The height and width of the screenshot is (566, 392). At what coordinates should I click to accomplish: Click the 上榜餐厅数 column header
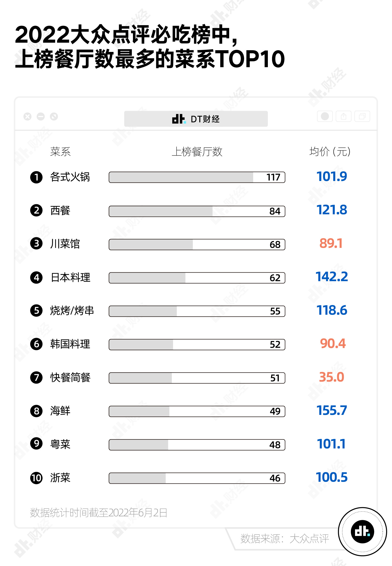click(197, 152)
